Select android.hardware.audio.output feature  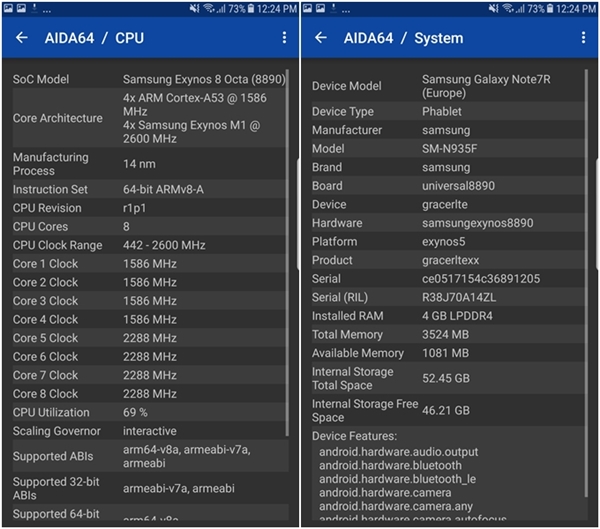(398, 452)
